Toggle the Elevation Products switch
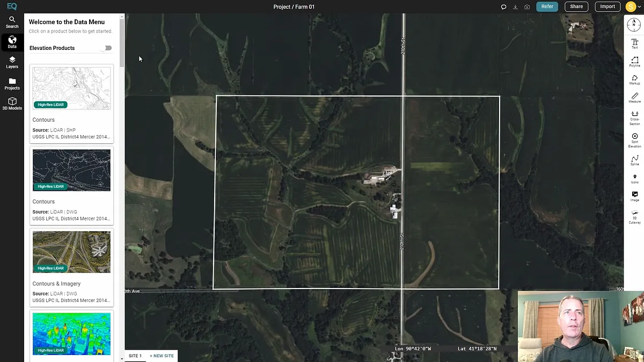644x362 pixels. tap(107, 48)
